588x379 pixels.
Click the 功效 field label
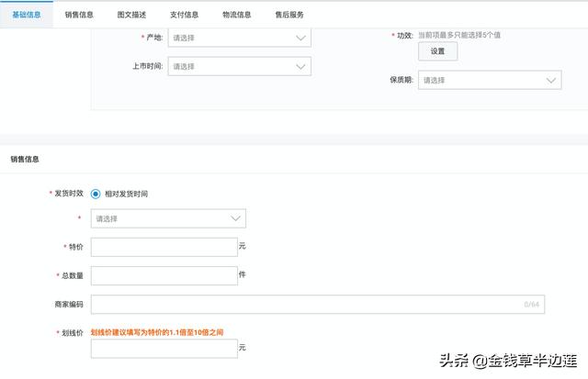click(x=405, y=36)
